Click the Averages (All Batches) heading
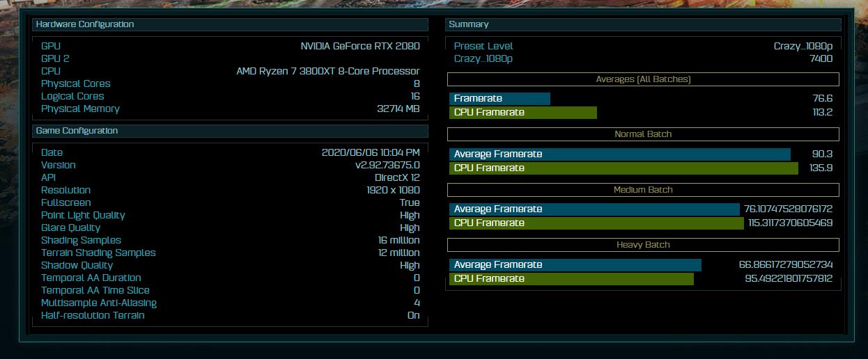This screenshot has height=359, width=868. (x=642, y=79)
